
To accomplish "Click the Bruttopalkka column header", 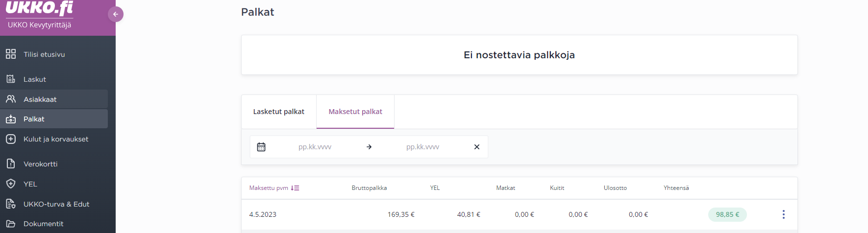I will pyautogui.click(x=369, y=188).
